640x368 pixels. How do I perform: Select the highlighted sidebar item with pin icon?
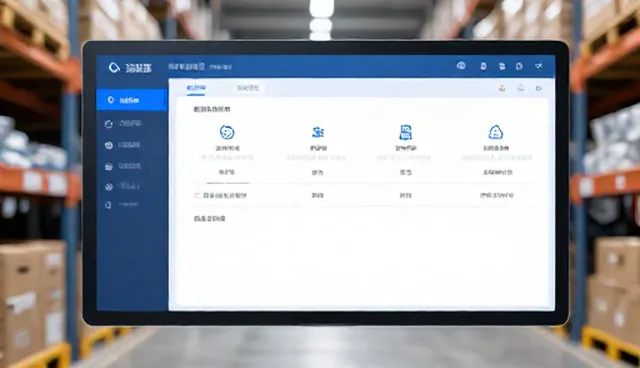(x=132, y=100)
